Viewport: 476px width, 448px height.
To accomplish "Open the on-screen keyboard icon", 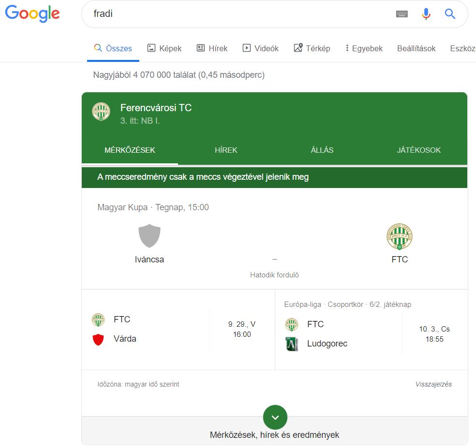I will click(402, 14).
